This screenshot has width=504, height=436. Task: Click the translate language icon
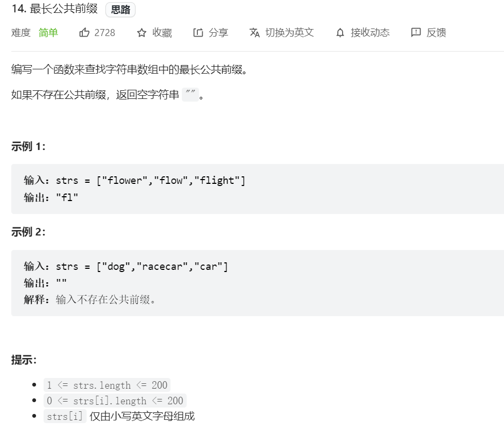point(254,33)
